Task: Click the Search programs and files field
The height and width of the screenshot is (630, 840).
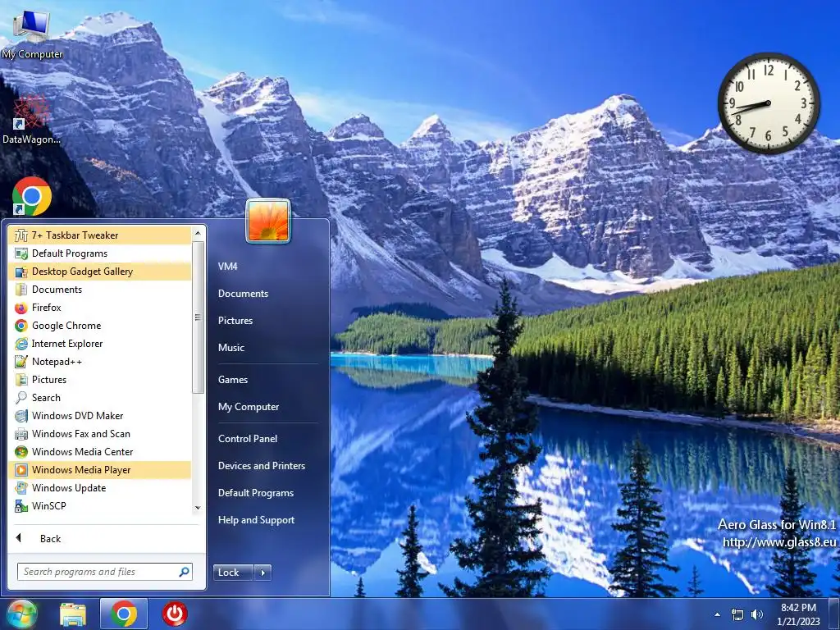Action: click(x=104, y=572)
